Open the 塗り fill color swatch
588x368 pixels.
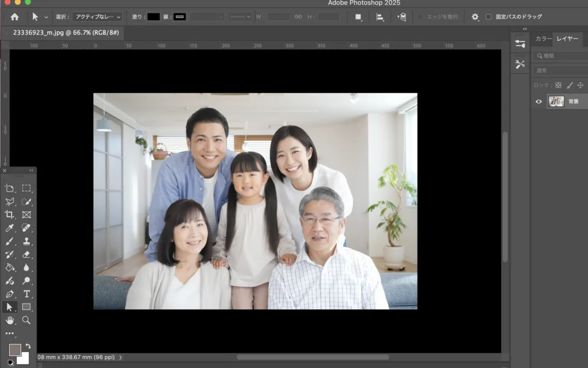point(153,17)
